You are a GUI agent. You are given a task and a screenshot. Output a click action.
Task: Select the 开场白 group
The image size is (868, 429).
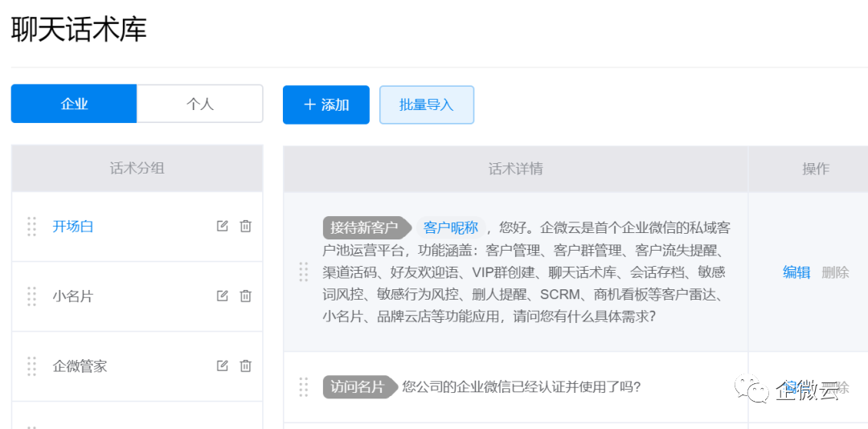click(x=73, y=227)
